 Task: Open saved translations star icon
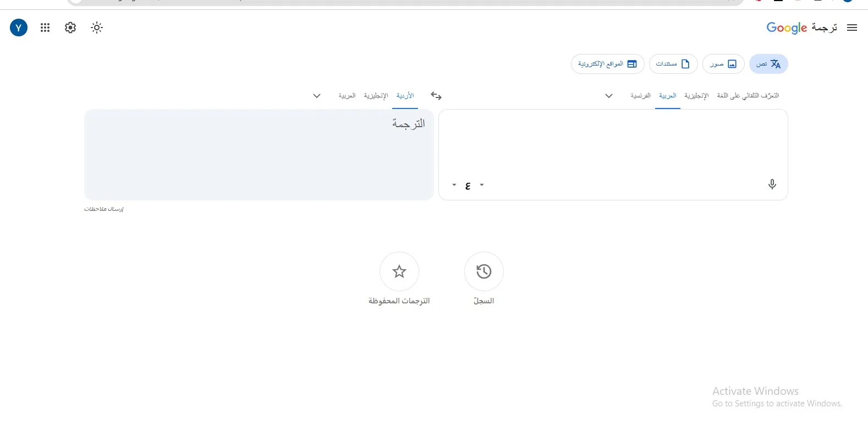click(x=399, y=271)
